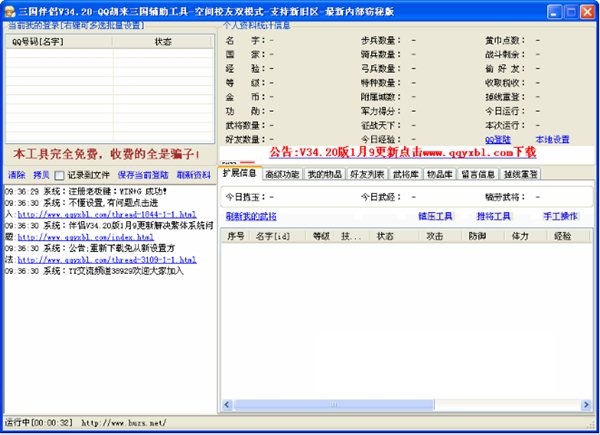Click the 今日武经 label
This screenshot has height=435, width=600.
(x=380, y=197)
